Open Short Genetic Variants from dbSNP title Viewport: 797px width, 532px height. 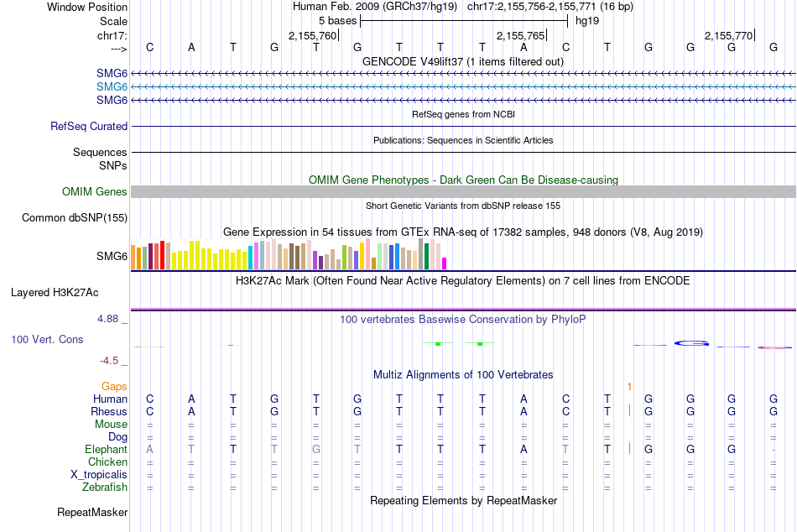[463, 206]
